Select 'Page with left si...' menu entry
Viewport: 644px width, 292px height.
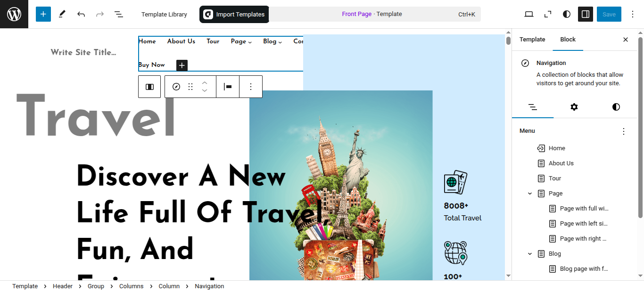pyautogui.click(x=584, y=224)
